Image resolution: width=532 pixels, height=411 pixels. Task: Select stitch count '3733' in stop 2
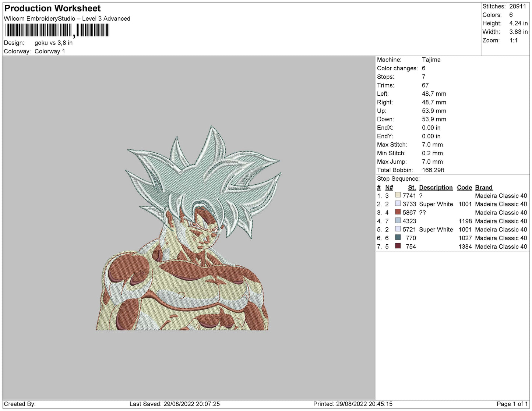pos(409,204)
